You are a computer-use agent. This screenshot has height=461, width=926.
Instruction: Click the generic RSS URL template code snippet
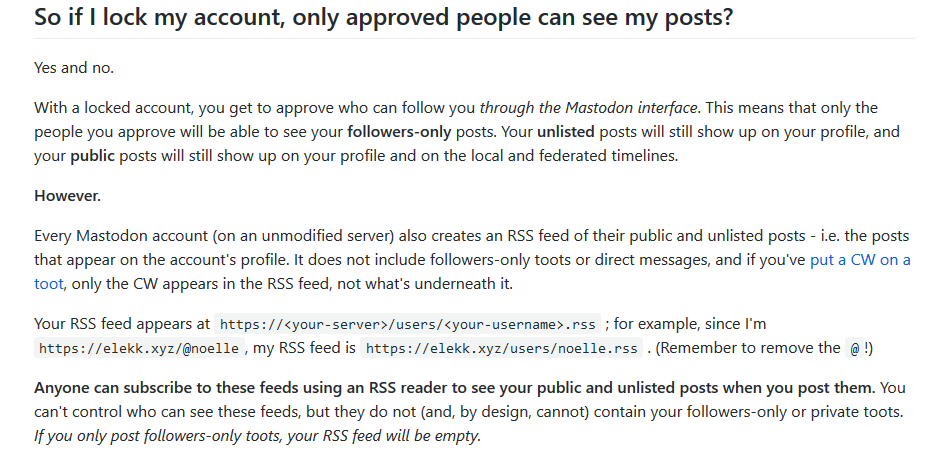click(x=408, y=324)
